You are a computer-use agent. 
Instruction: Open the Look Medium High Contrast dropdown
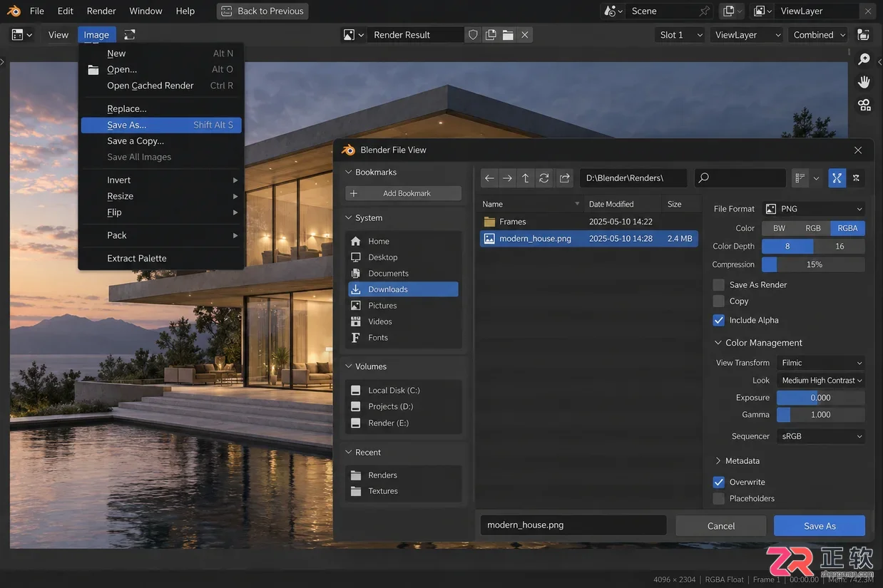tap(821, 380)
